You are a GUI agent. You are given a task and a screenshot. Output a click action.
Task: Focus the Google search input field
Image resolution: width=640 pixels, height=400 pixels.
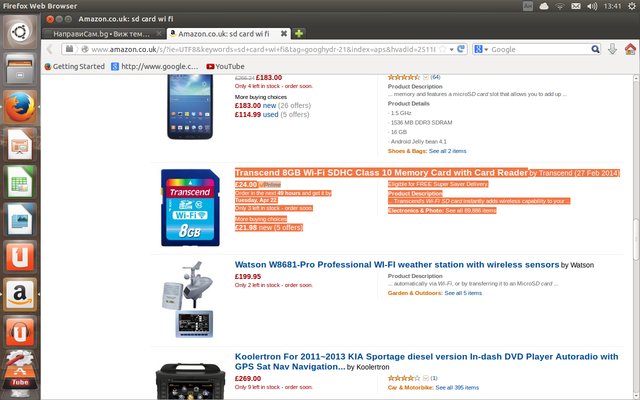click(539, 49)
